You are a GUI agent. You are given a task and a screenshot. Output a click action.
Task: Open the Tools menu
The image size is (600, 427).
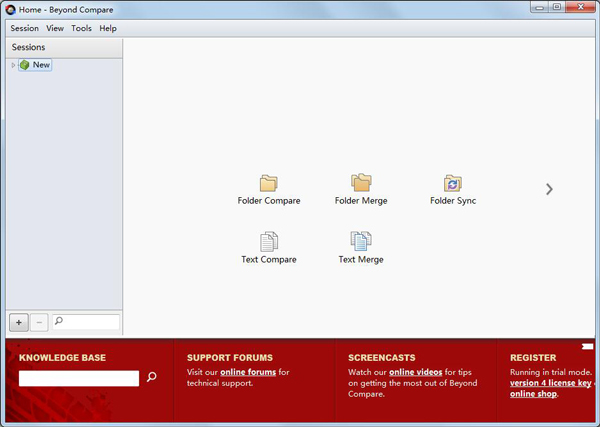(81, 28)
